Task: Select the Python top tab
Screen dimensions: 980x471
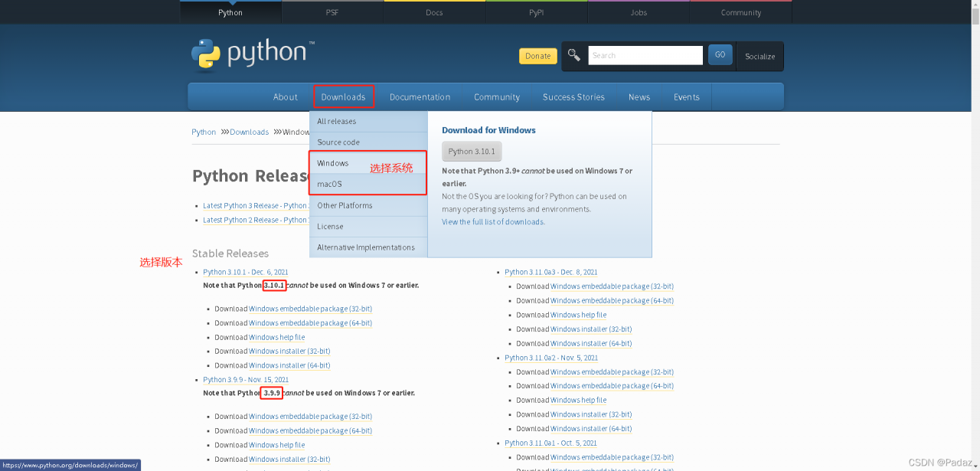Action: pos(230,12)
